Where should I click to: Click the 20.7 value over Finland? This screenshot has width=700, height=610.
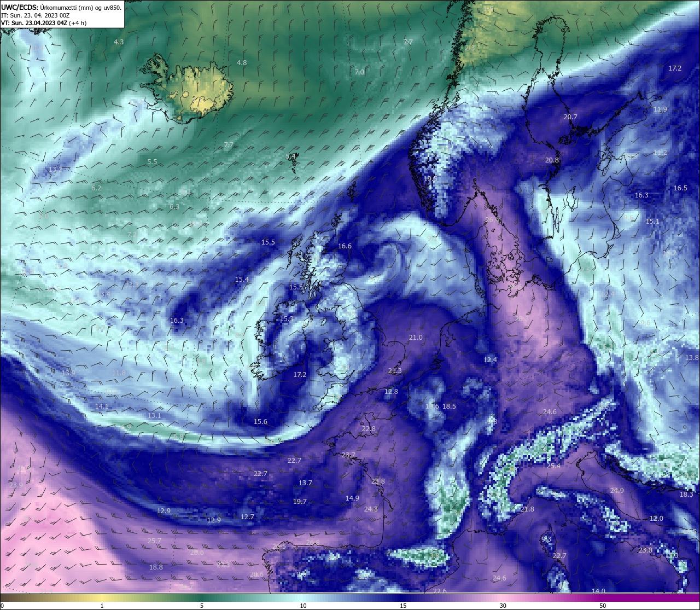pyautogui.click(x=570, y=117)
